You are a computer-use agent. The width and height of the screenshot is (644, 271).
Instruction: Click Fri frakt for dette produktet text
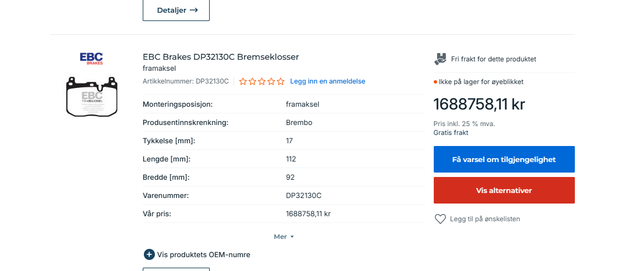pos(494,59)
